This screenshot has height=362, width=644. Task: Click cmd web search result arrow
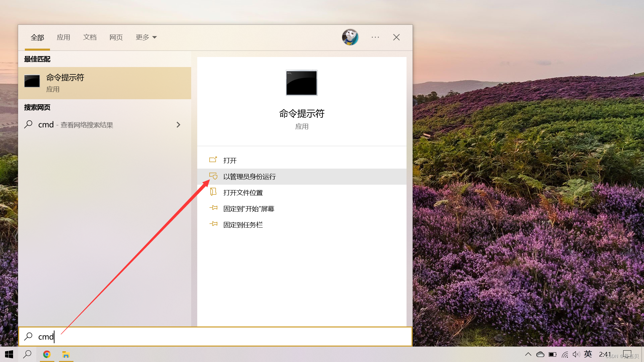click(178, 125)
